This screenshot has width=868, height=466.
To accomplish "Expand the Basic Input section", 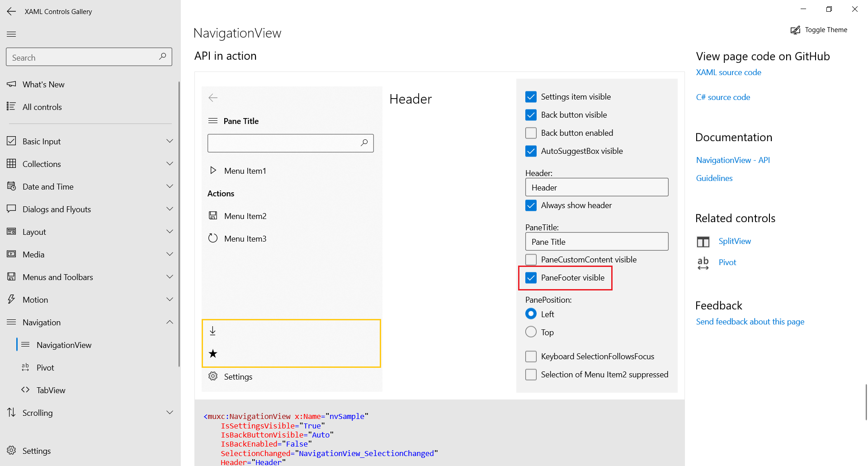I will click(x=170, y=141).
